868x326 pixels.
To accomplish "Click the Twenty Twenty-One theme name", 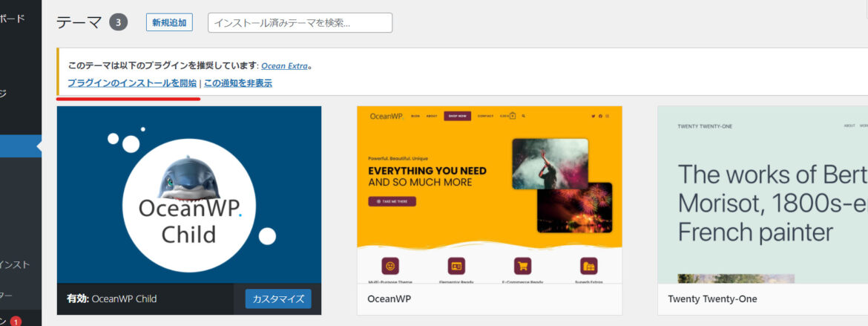I will [712, 299].
